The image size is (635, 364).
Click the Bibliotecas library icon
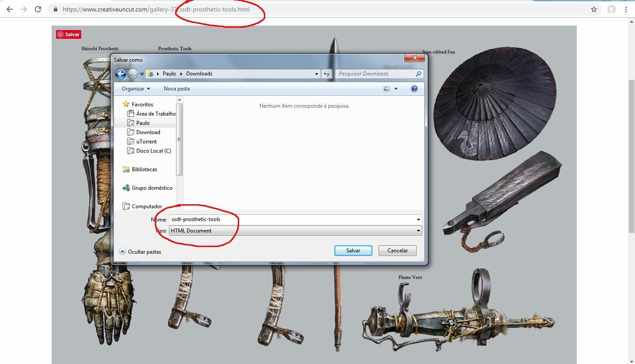pos(126,169)
